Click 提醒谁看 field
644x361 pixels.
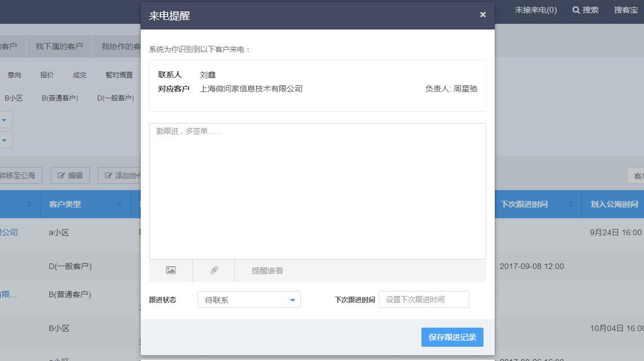(267, 271)
